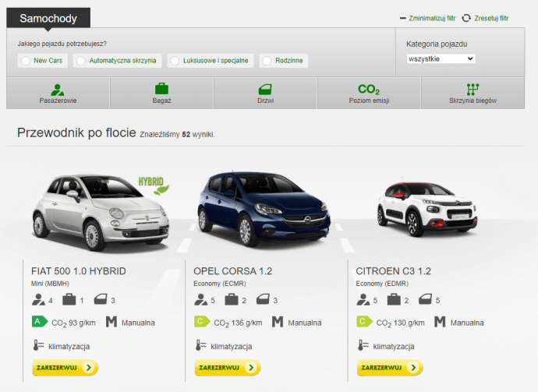This screenshot has width=538, height=392.
Task: Click the Przewodnik po flocie heading
Action: 76,132
